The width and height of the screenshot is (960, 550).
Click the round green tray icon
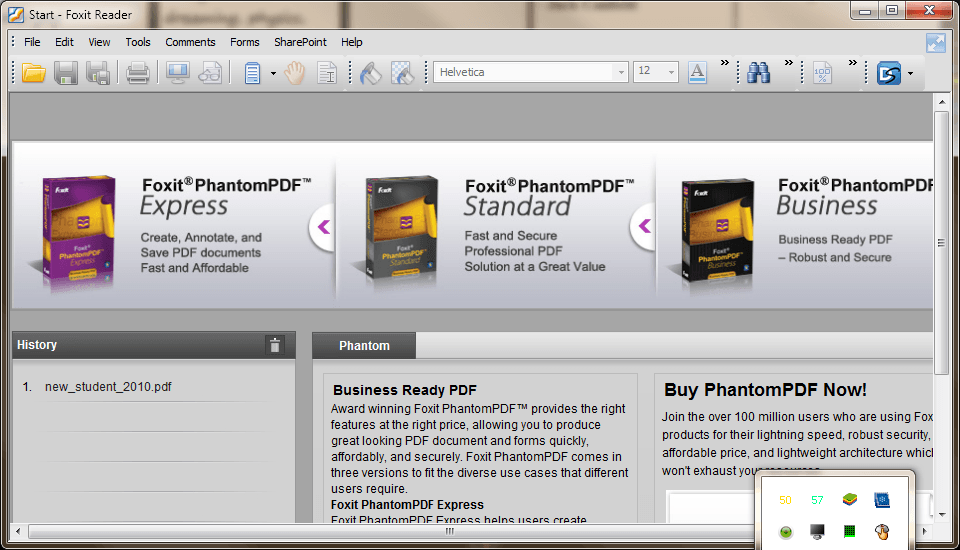pos(786,532)
